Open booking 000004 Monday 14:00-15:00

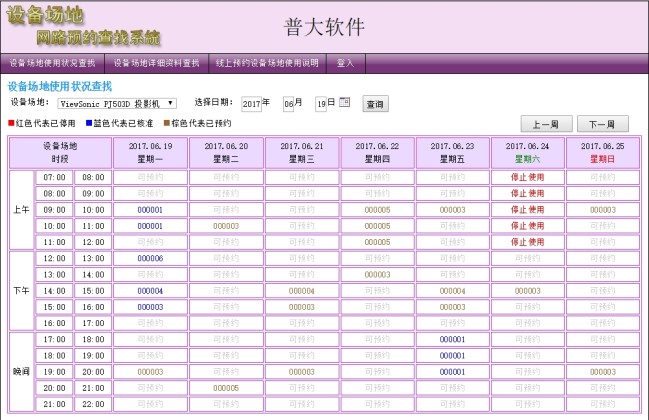coord(150,291)
